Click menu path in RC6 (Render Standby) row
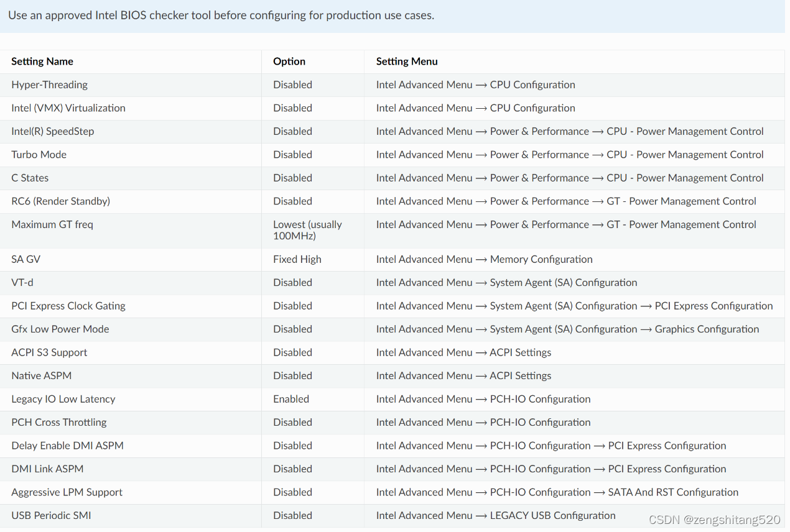The width and height of the screenshot is (790, 532). coord(566,201)
